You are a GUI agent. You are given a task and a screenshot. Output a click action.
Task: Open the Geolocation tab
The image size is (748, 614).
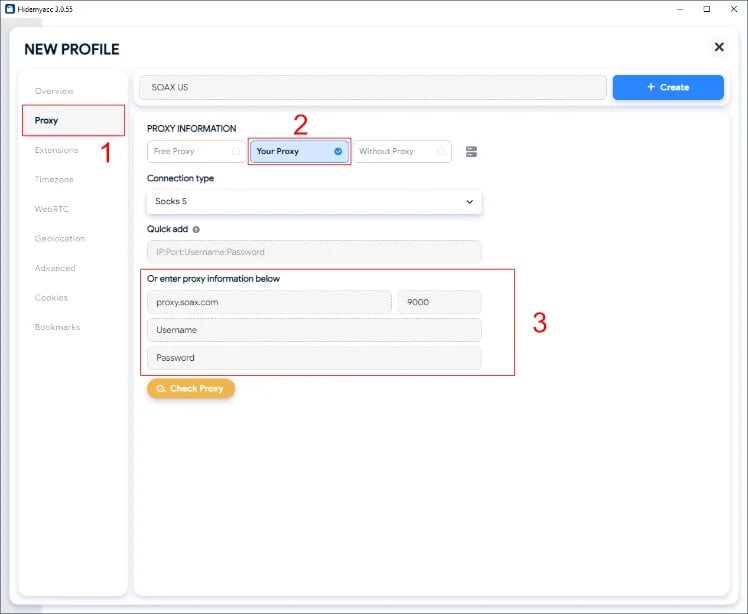tap(60, 239)
